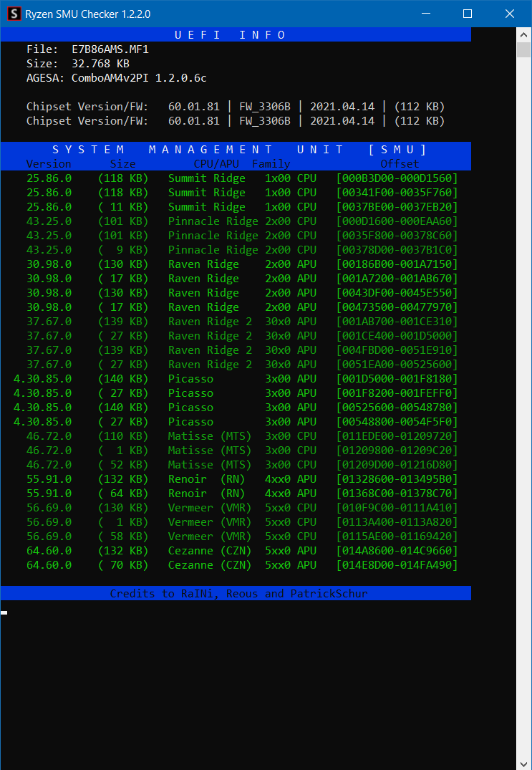
Task: Click offset [001A7200-001AB670]
Action: (x=397, y=279)
